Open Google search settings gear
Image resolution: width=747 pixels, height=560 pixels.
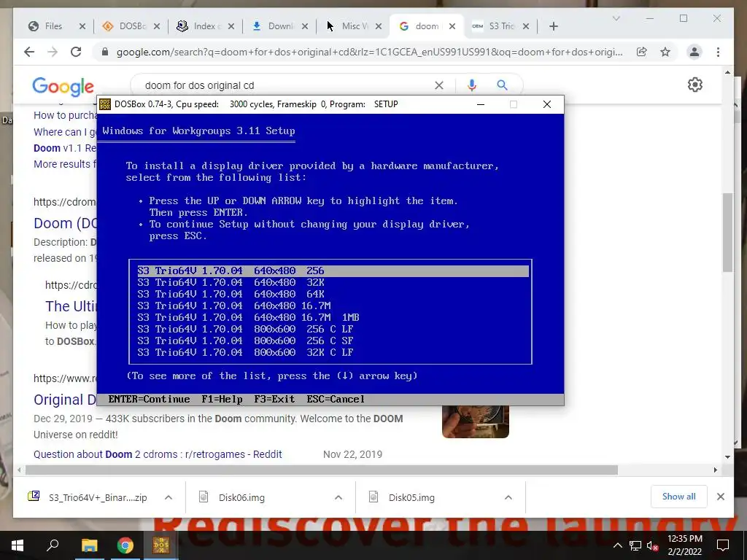[x=695, y=85]
